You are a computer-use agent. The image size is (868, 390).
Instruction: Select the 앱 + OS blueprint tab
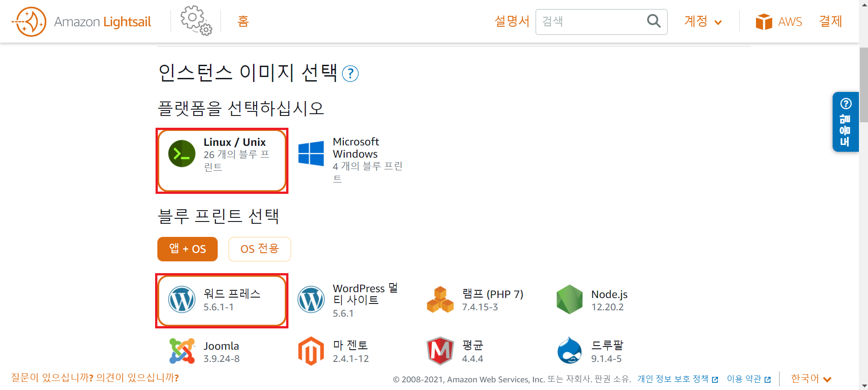pyautogui.click(x=187, y=249)
